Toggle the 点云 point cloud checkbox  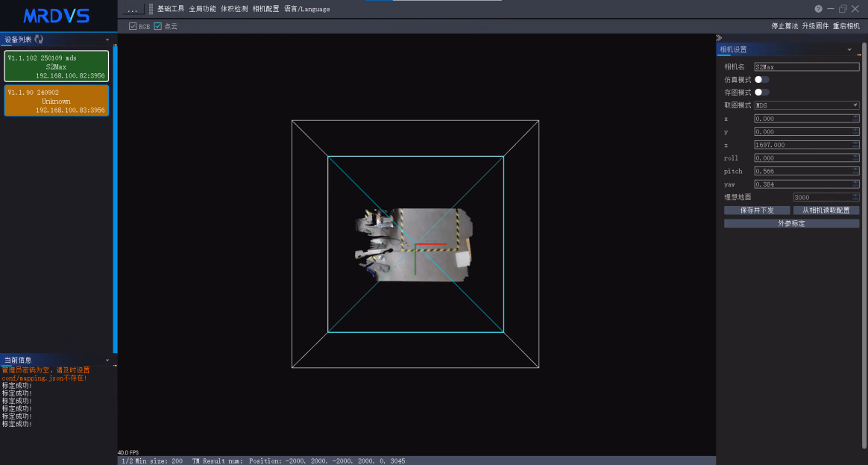(x=158, y=26)
